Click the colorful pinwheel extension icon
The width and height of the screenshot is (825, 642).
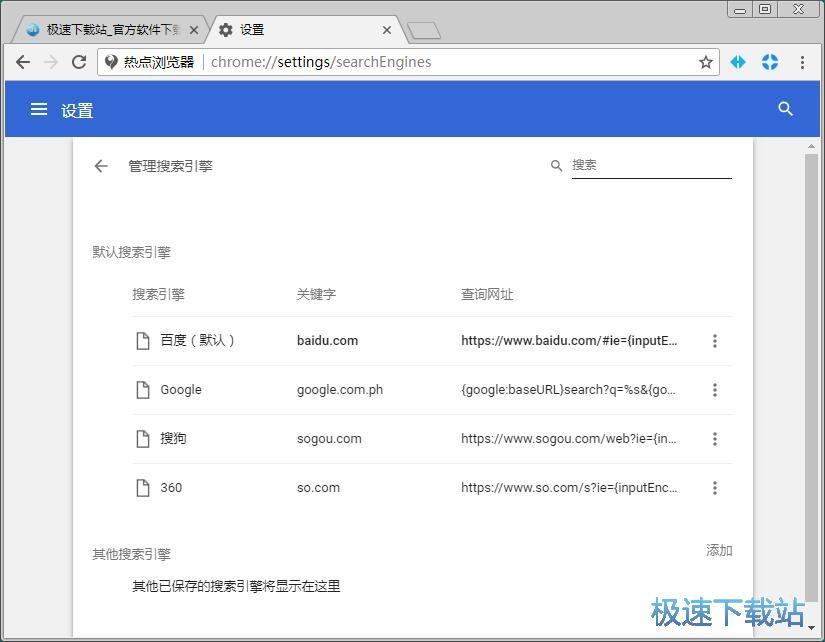[x=770, y=61]
